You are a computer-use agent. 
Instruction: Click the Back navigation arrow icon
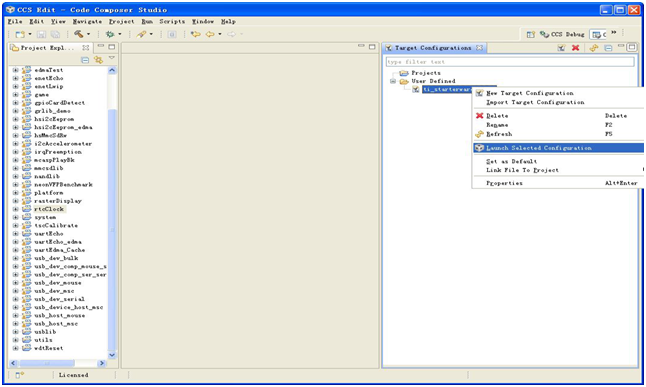[x=210, y=34]
